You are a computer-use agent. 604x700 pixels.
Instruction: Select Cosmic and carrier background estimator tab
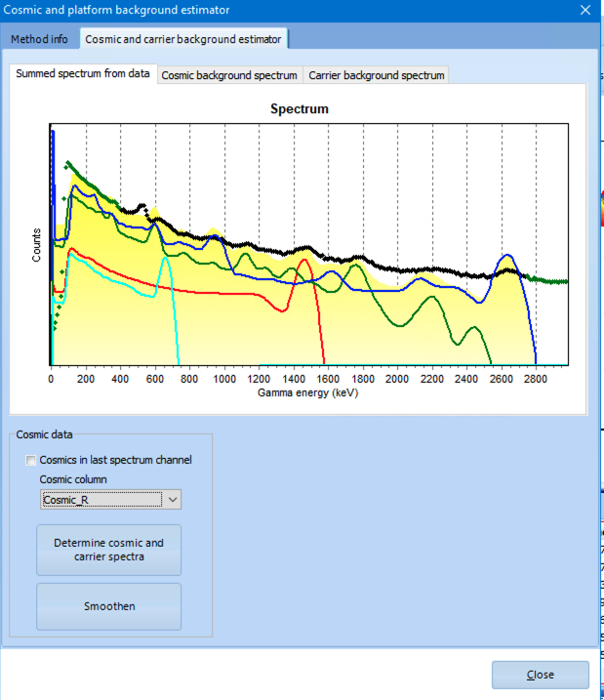182,39
